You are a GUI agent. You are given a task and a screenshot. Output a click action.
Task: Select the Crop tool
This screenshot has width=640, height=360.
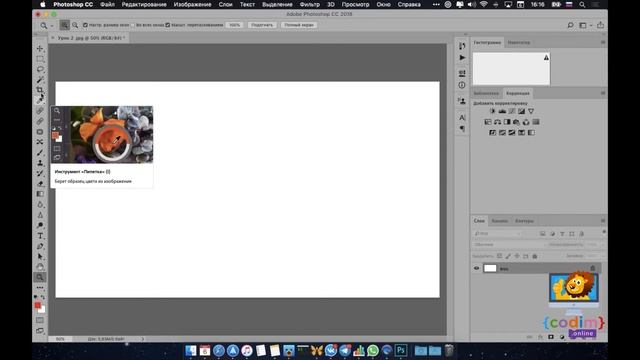(x=40, y=90)
